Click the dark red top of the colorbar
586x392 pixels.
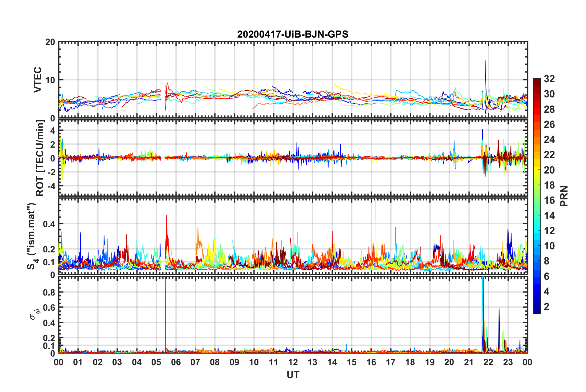[537, 81]
